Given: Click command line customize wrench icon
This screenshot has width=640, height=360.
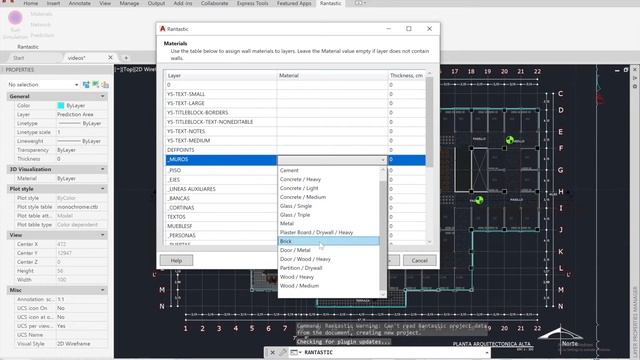Looking at the screenshot, I should pos(282,352).
